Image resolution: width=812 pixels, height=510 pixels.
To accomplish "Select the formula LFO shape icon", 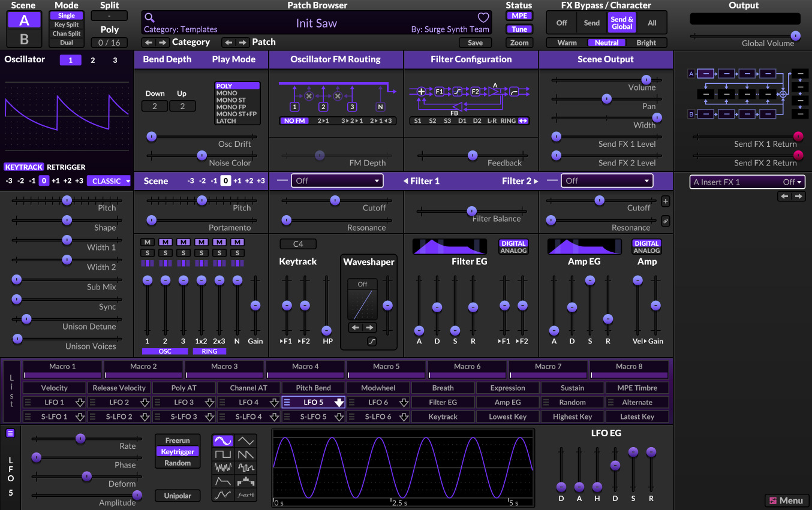I will point(246,495).
